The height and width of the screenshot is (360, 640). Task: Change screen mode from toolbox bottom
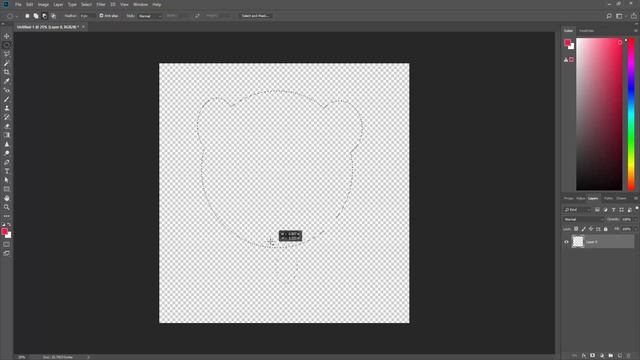pyautogui.click(x=7, y=253)
